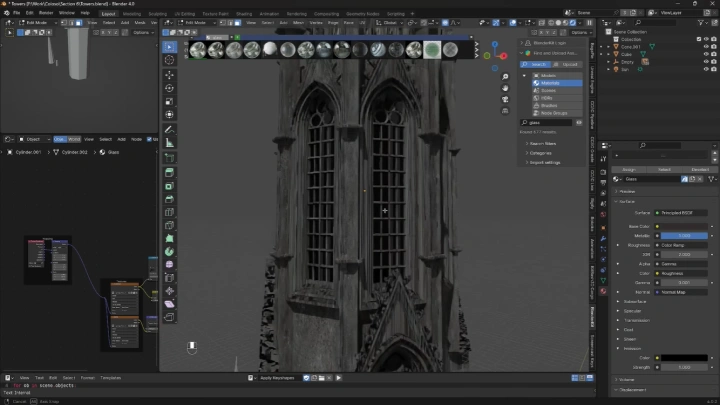Expand the Volume panel

pos(624,380)
